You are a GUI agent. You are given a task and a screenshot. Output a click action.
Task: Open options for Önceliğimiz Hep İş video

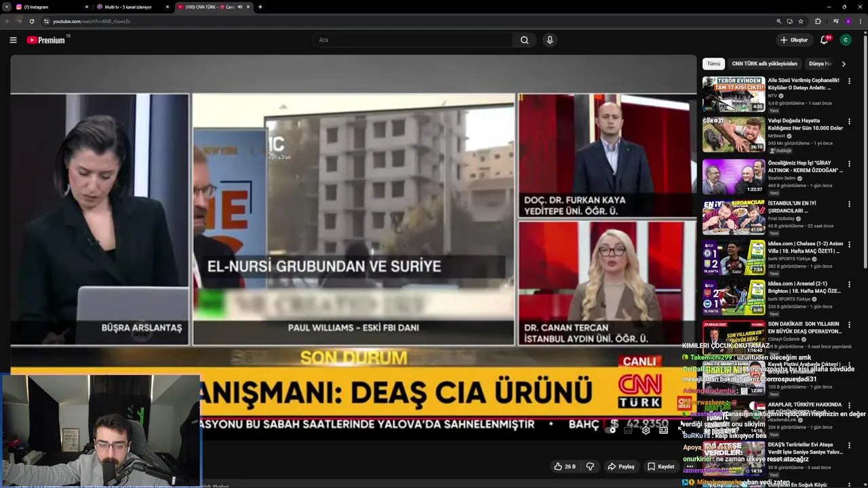point(849,163)
